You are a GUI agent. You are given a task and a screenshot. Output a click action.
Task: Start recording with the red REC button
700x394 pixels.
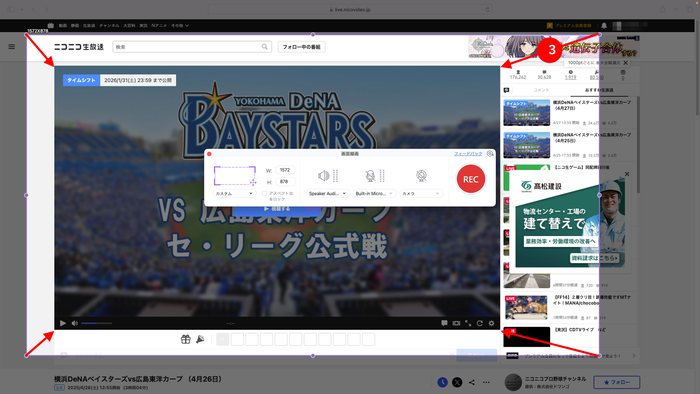tap(471, 179)
